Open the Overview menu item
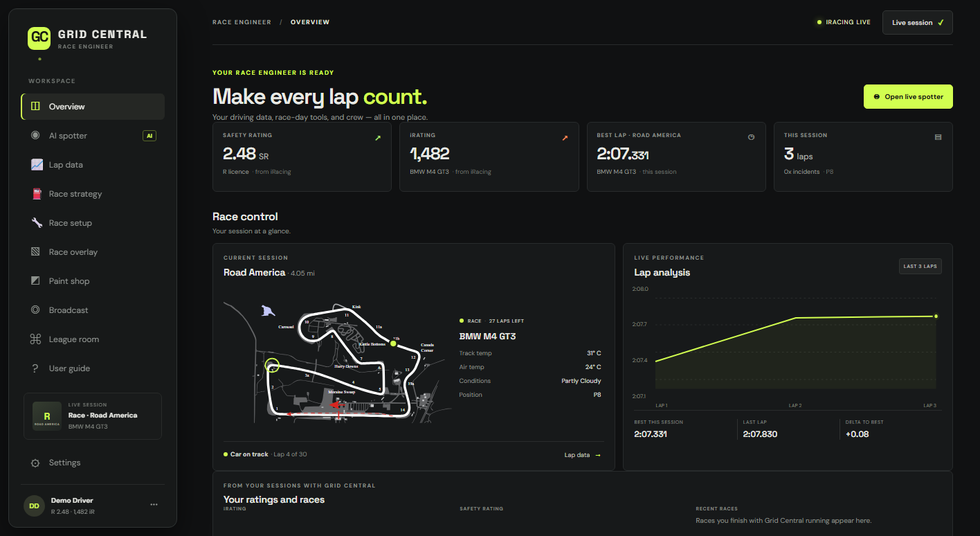 [93, 107]
